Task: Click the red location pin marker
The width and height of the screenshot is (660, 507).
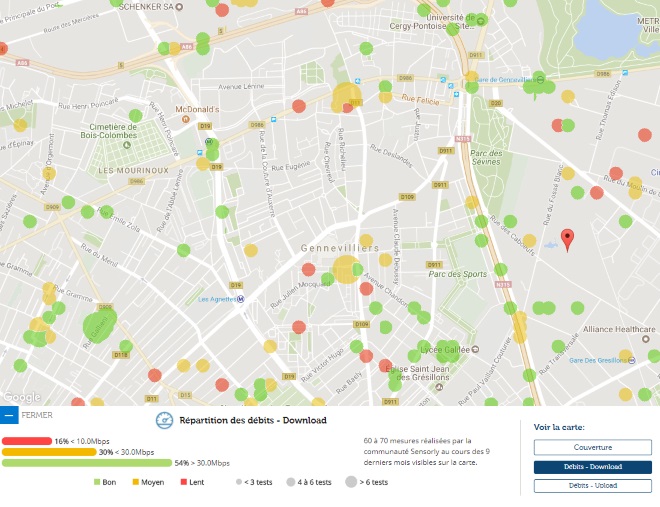Action: 567,239
